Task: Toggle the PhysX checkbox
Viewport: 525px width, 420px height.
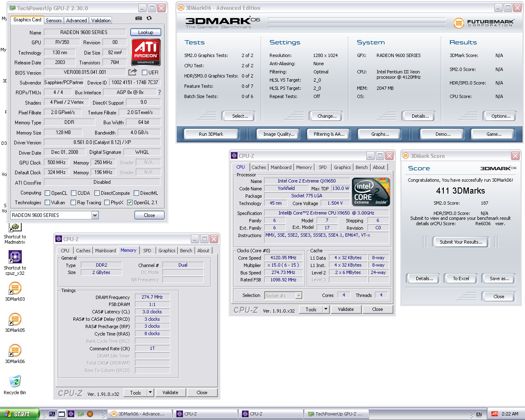Action: 107,202
